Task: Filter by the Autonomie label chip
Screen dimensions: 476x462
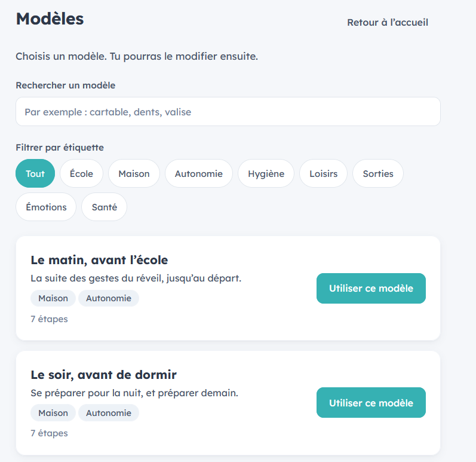Action: 198,173
